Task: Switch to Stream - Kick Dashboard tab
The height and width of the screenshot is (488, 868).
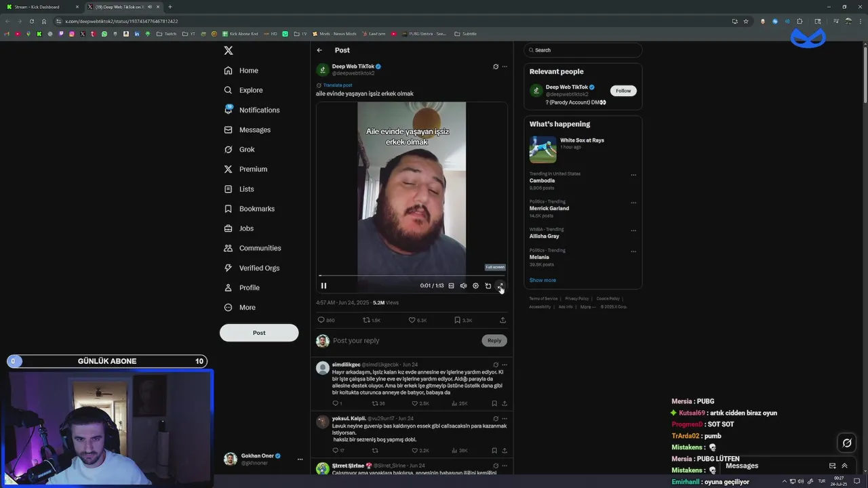Action: point(41,7)
